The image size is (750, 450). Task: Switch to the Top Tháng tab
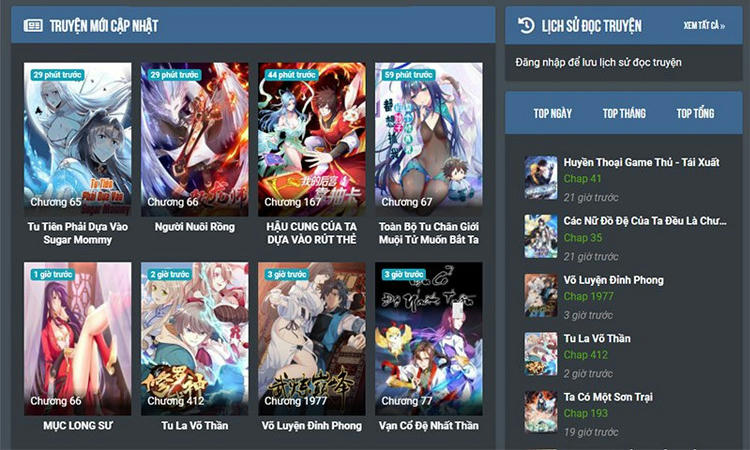tap(624, 113)
